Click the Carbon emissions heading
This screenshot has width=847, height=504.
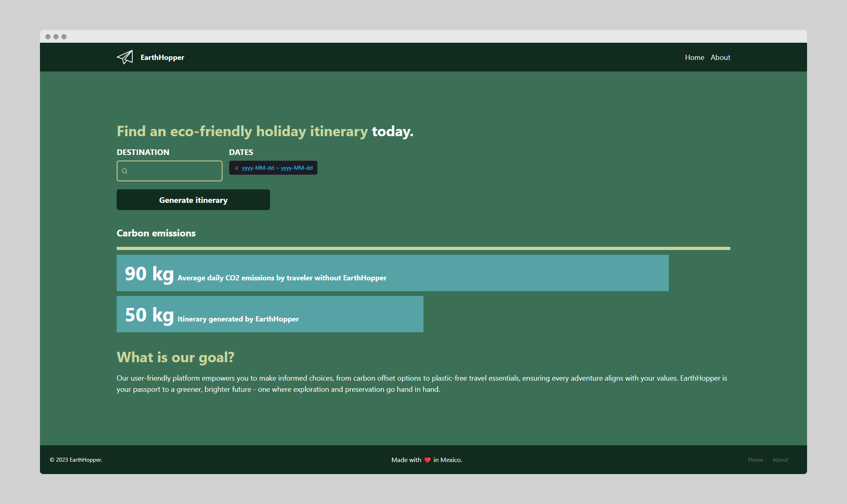click(x=156, y=233)
